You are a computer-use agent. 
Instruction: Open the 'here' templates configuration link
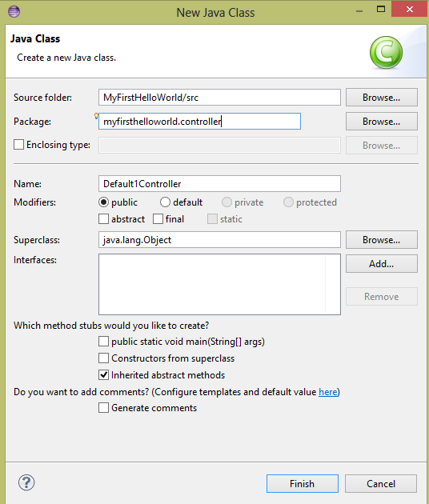(x=328, y=392)
